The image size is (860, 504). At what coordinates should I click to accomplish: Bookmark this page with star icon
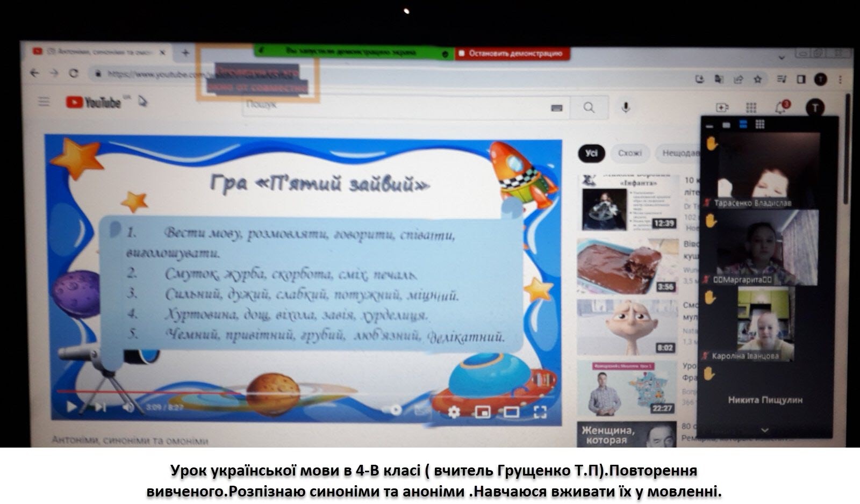tap(758, 80)
